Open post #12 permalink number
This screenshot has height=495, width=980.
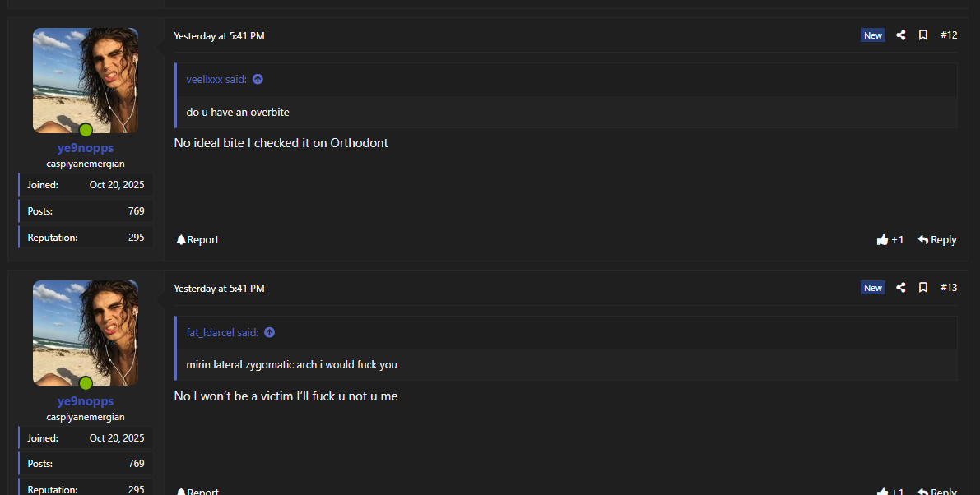(949, 35)
